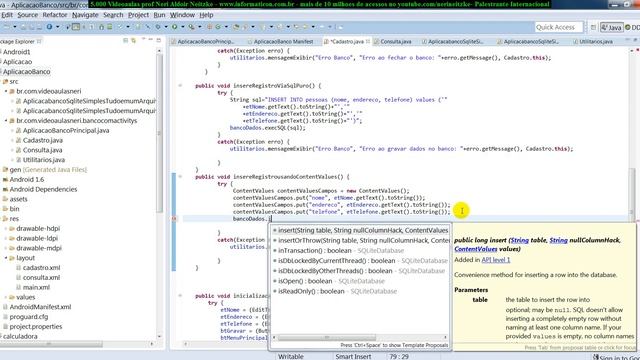Select cadastro.xml in layout folder
Screen dimensions: 640x360
[41, 268]
